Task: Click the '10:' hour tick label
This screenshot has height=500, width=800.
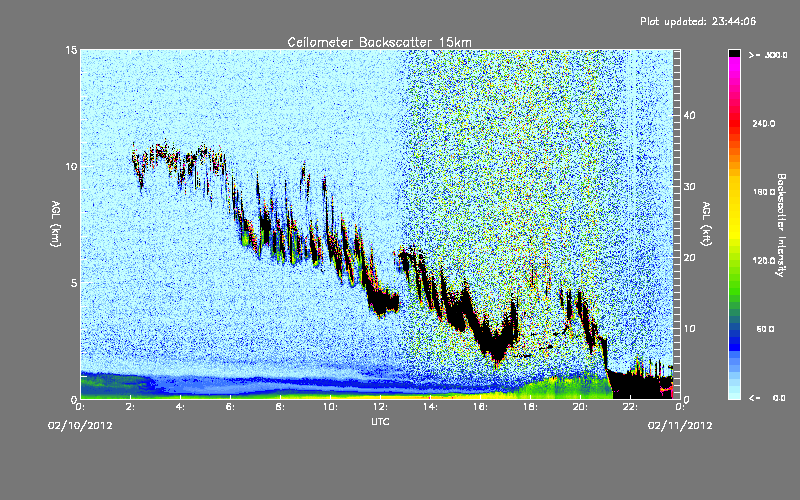Action: 330,407
